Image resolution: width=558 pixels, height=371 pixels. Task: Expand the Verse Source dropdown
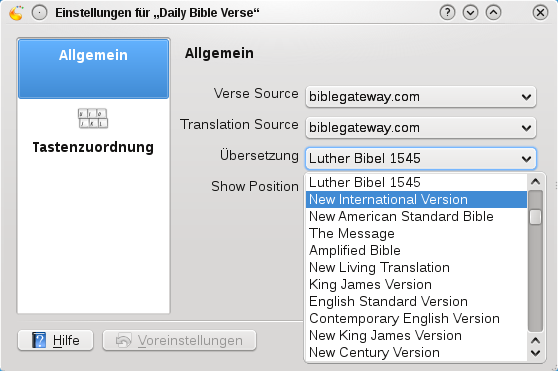point(421,97)
